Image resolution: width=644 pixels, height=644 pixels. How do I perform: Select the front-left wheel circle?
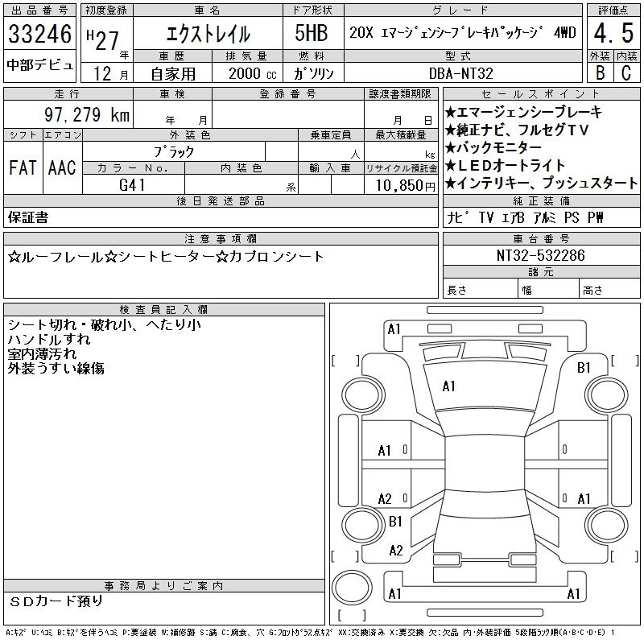(x=361, y=395)
